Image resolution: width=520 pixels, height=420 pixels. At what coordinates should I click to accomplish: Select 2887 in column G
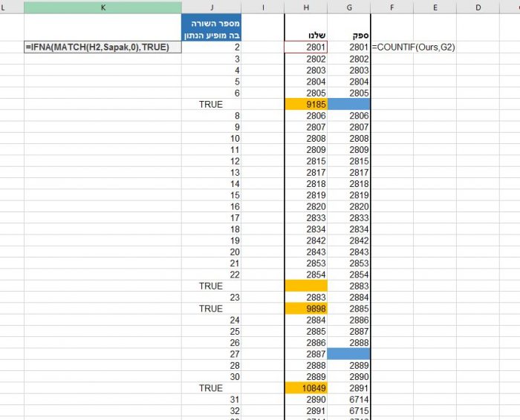[349, 331]
